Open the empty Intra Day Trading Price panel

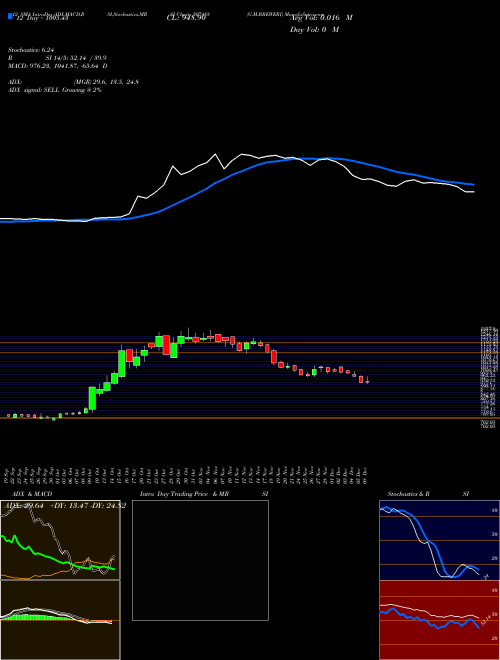200,560
